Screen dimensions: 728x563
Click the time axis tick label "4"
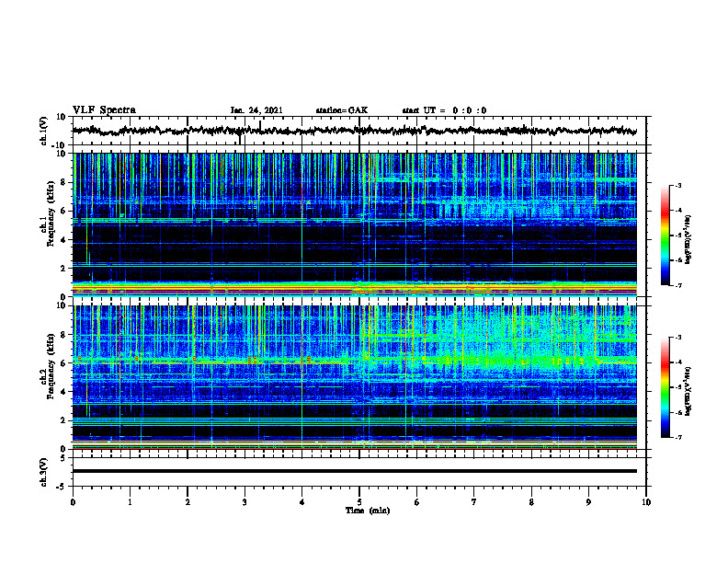click(x=302, y=502)
